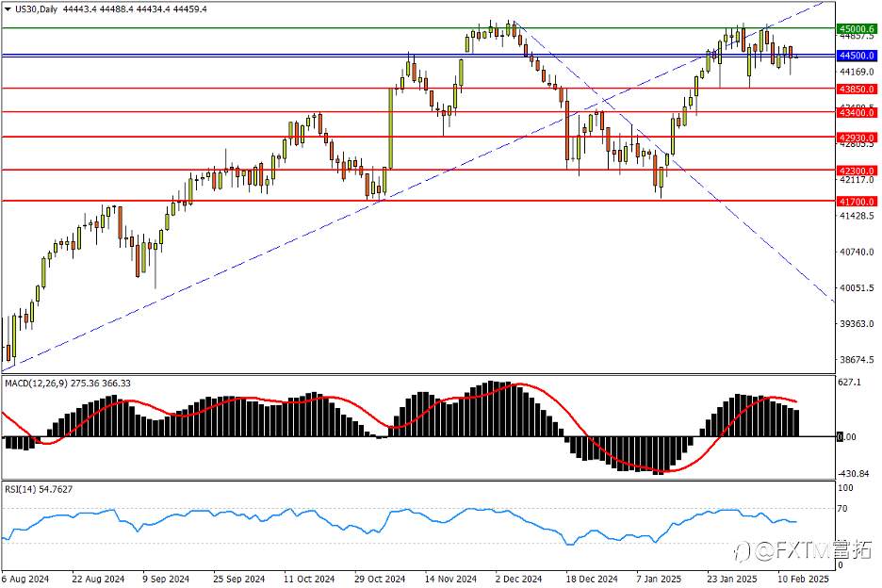Click the -430.84 MACD scale value
882x588 pixels.
[x=854, y=474]
